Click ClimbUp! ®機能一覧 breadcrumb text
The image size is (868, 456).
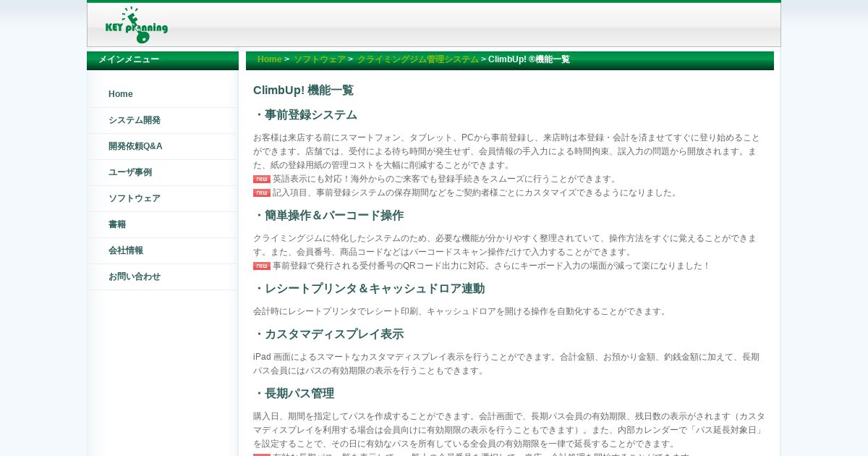(x=529, y=59)
